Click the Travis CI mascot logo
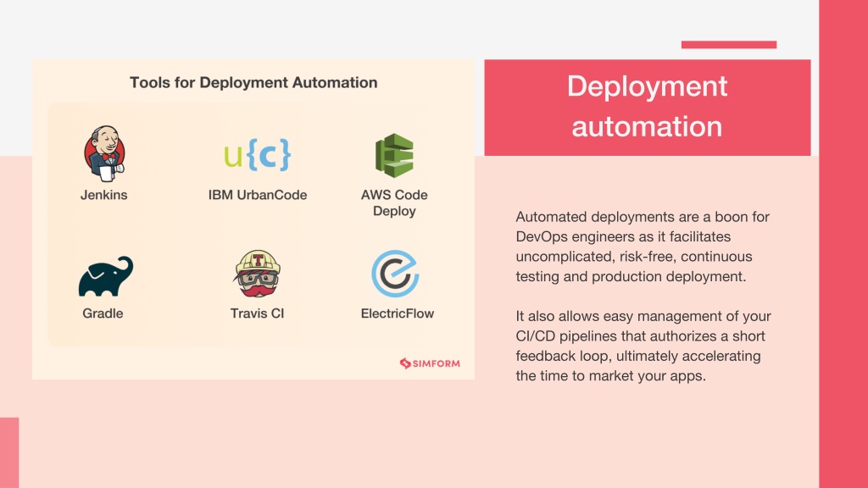868x488 pixels. pos(258,274)
